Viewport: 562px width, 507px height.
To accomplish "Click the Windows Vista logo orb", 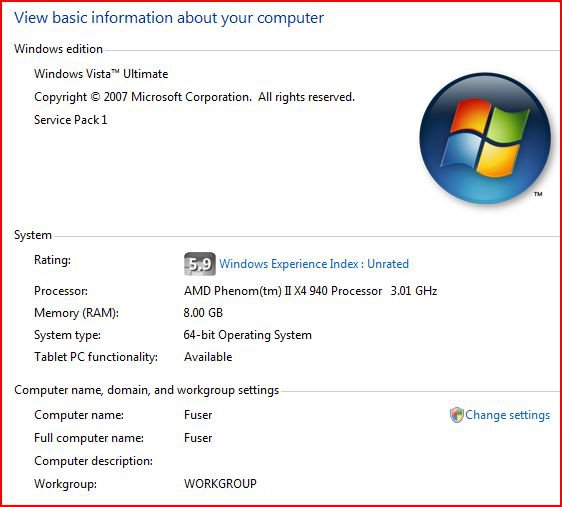I will 485,138.
